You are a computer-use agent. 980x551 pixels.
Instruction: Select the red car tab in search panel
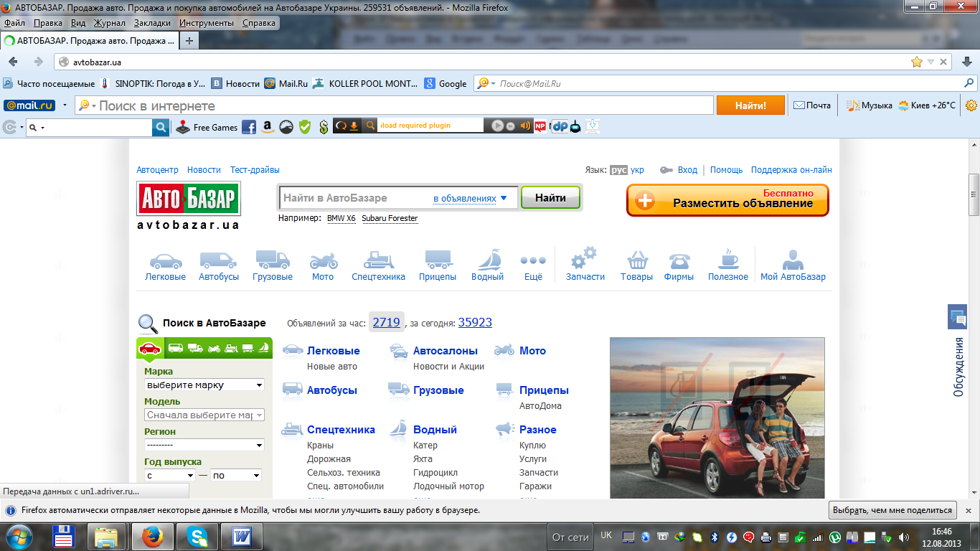pyautogui.click(x=150, y=348)
